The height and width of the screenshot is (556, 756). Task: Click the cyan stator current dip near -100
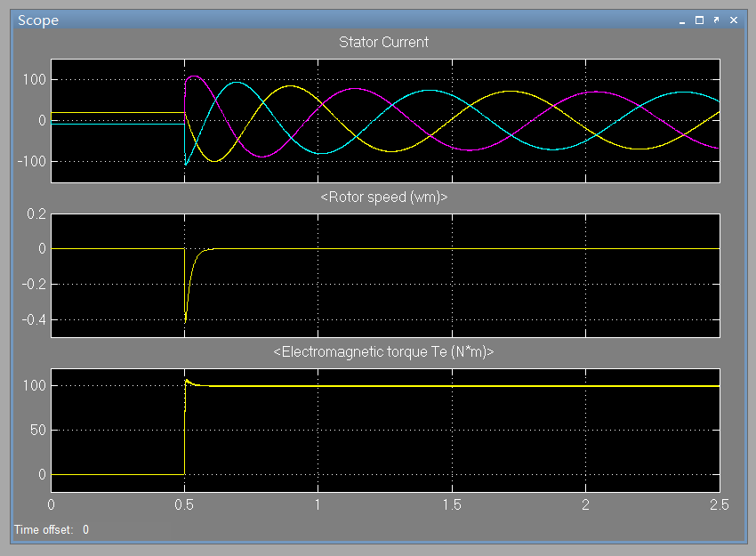click(x=186, y=164)
